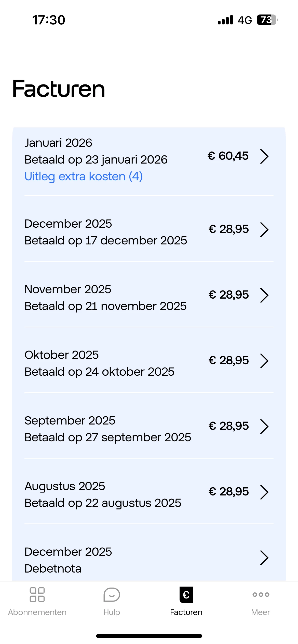Expand the September 2025 invoice chevron
Screen dimensions: 298x644
click(264, 427)
